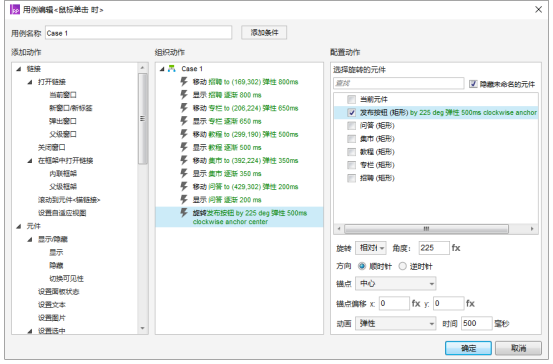Screen dimensions: 553x364
Task: Collapse the 打开链接 tree node
Action: coord(30,82)
